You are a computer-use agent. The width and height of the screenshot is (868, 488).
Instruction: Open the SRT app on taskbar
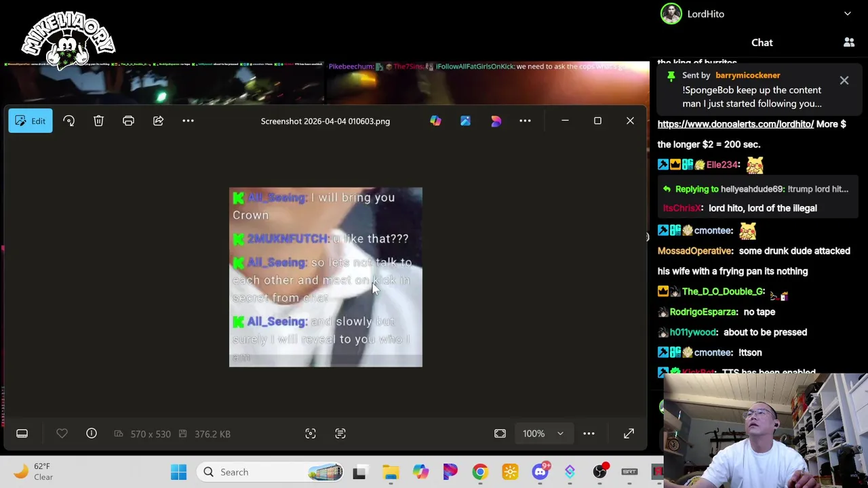(x=629, y=472)
